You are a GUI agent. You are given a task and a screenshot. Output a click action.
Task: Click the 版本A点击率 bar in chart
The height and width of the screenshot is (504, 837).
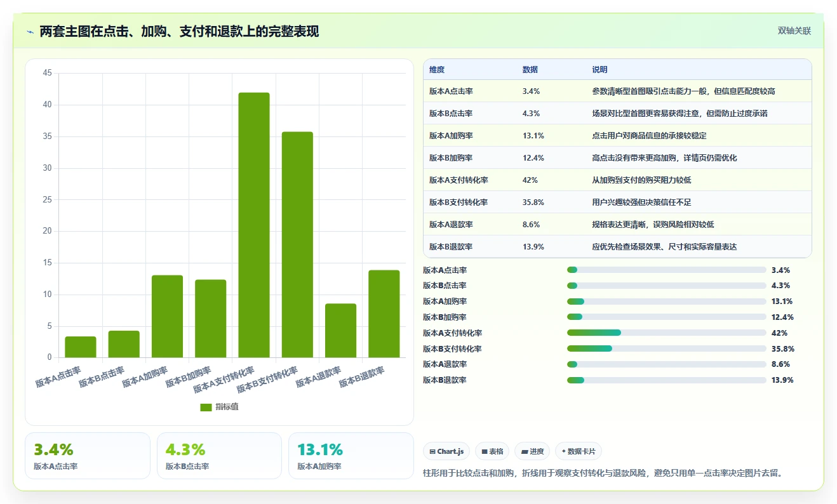[81, 347]
